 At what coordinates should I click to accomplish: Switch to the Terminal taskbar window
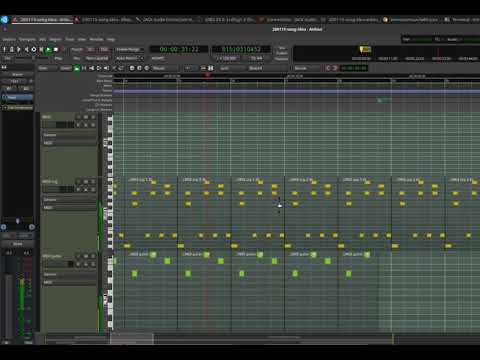tap(462, 20)
